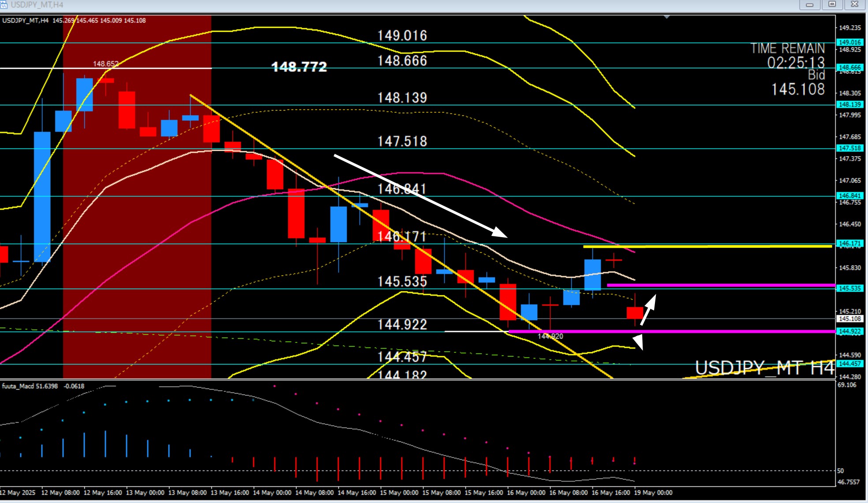Click the 19 May 00:00 time axis label
Viewport: 868px width, 503px height.
coord(653,492)
